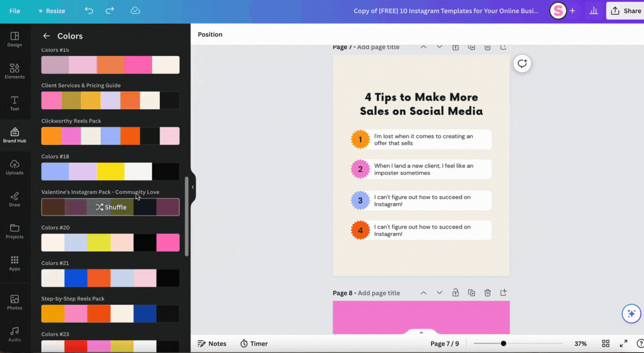Click the Share button
Viewport: 644px width, 353px height.
(625, 11)
